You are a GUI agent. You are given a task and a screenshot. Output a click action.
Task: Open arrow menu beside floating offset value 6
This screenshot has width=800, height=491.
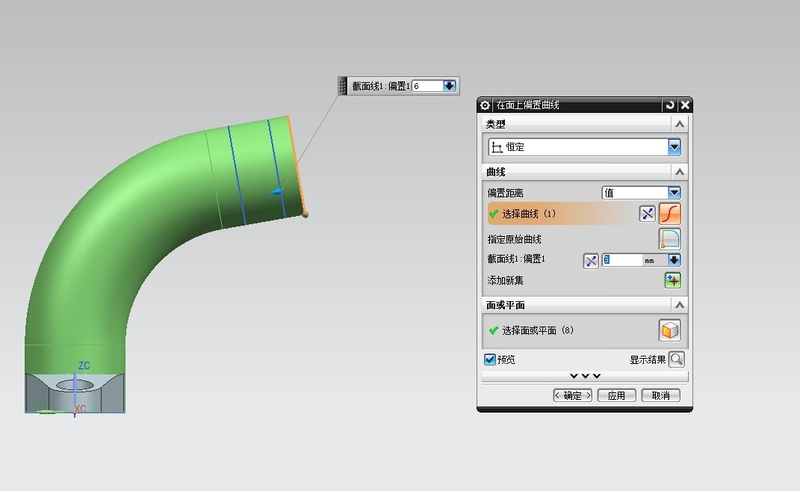449,87
